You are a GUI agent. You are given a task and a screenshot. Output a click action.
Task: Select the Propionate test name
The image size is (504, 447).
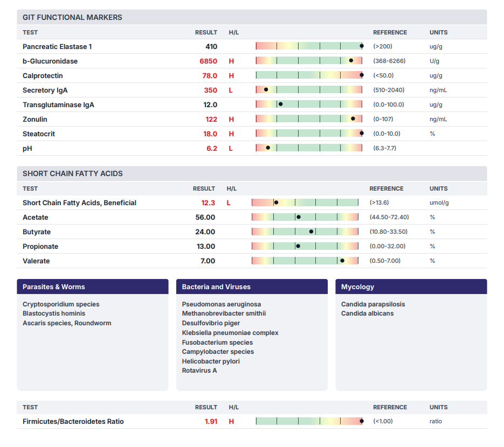click(x=40, y=247)
